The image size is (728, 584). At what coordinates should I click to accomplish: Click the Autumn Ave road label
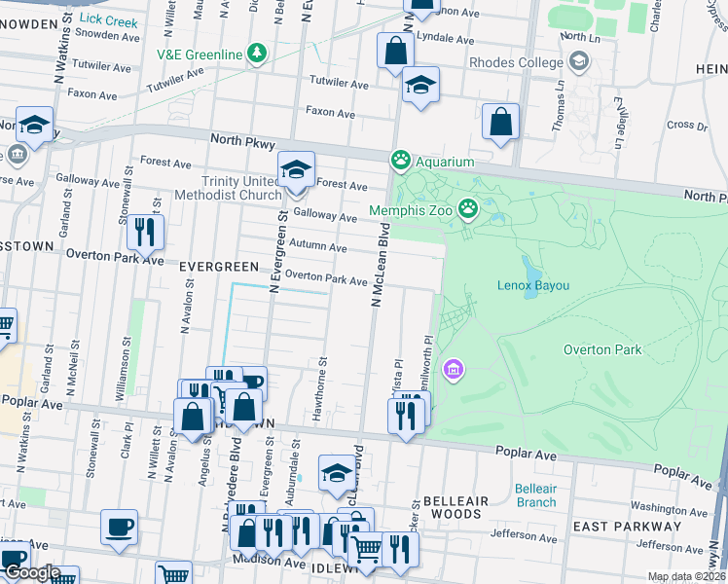(318, 245)
